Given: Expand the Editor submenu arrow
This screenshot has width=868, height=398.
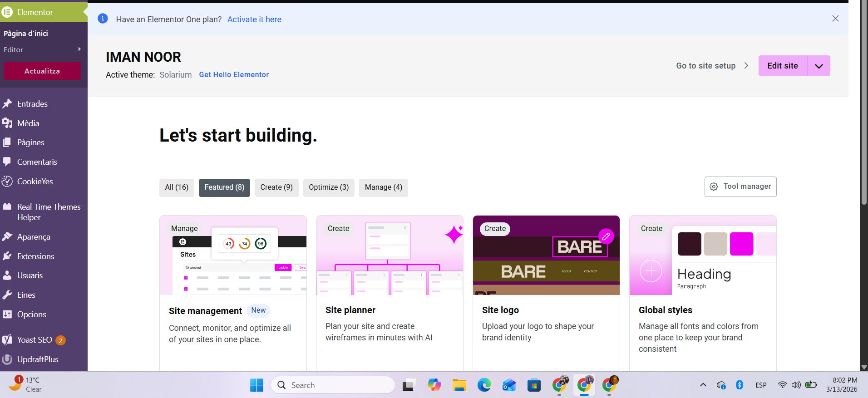Looking at the screenshot, I should click(x=79, y=49).
